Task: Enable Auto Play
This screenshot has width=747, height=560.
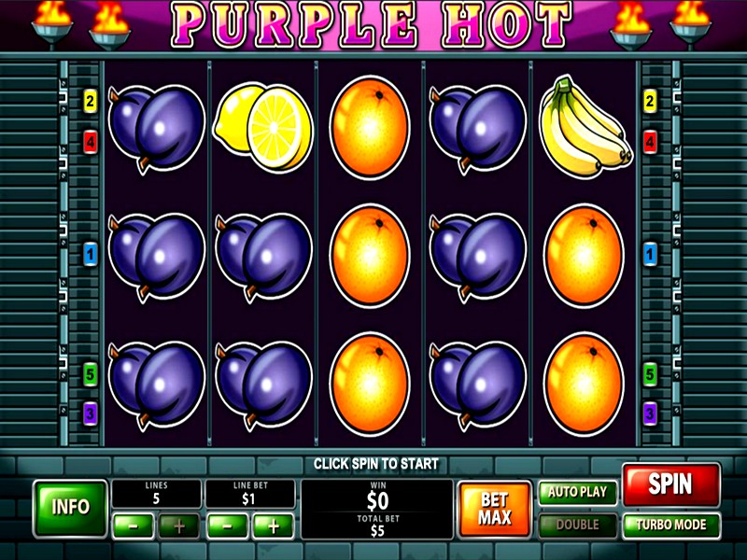Action: tap(577, 493)
